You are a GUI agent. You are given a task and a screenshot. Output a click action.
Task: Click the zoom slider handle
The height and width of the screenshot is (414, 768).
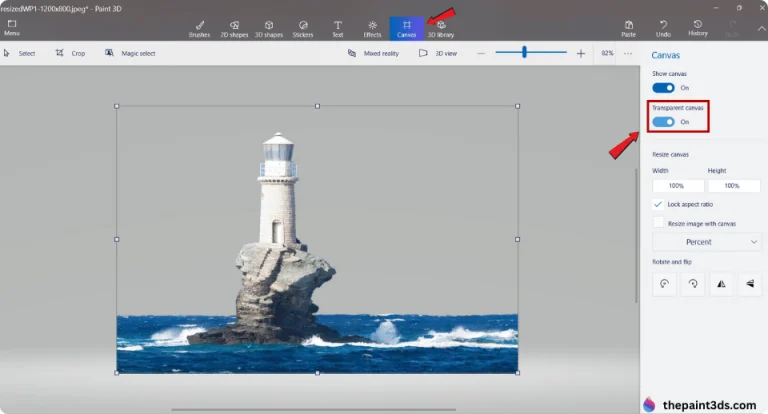(524, 52)
